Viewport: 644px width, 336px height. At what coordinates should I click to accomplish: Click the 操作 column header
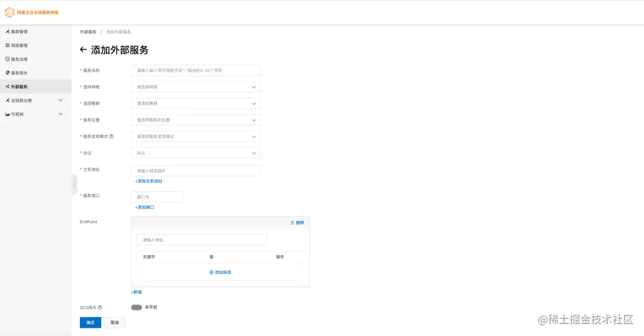[280, 257]
